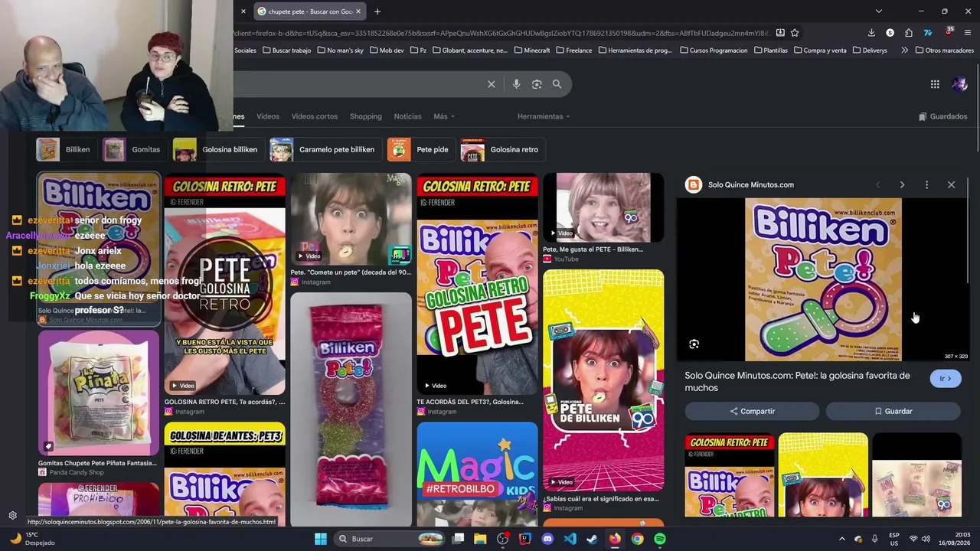Open Spotify from the taskbar
980x551 pixels.
[x=660, y=539]
